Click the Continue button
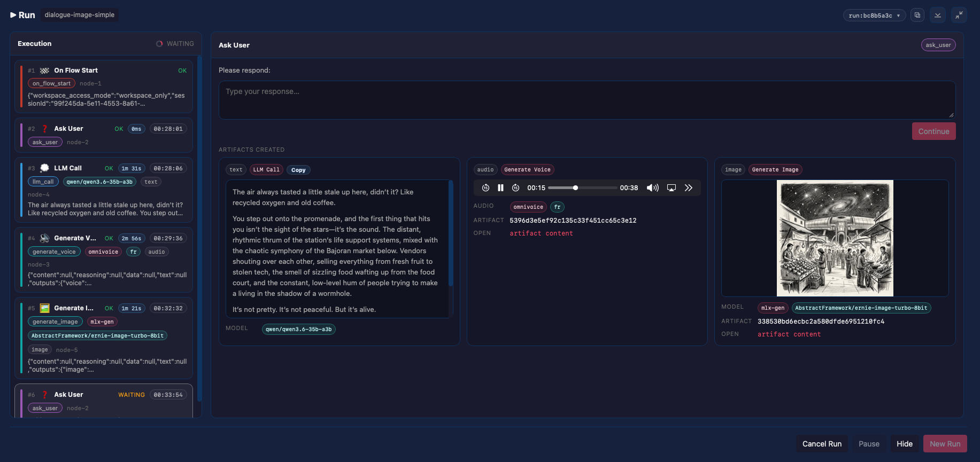The image size is (980, 462). coord(933,131)
